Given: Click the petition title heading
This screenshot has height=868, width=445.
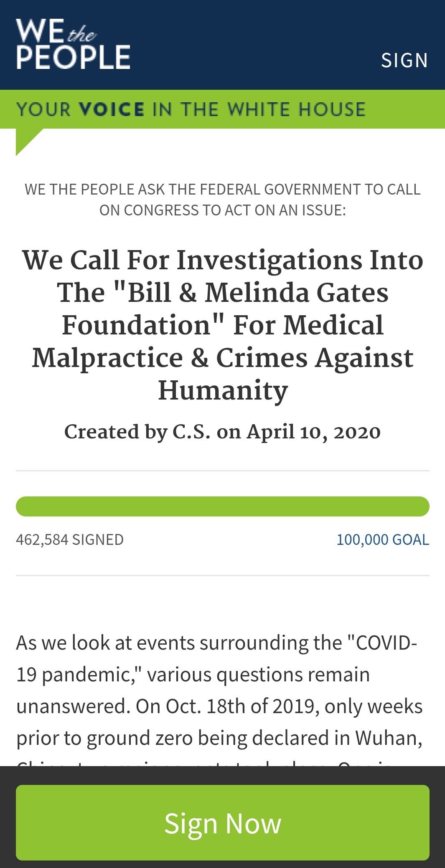Looking at the screenshot, I should 222,325.
